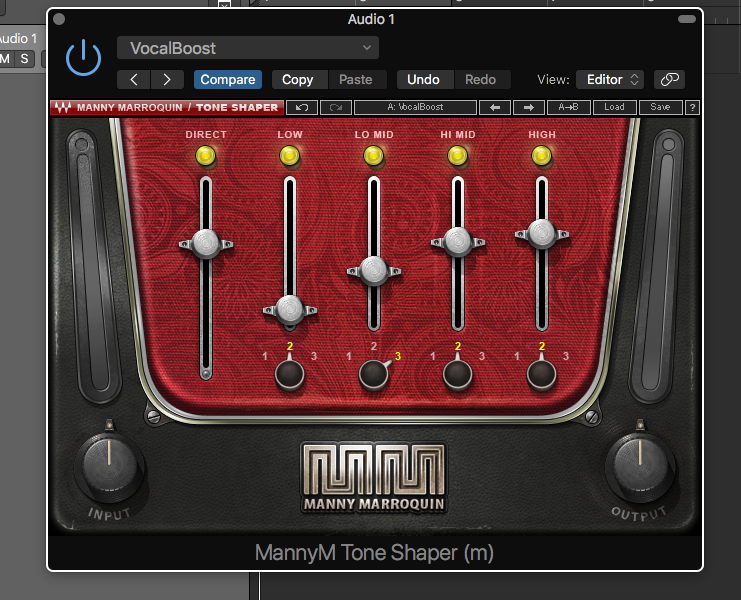The height and width of the screenshot is (600, 741).
Task: Solo Audio 1 track behind plugin window
Action: click(25, 59)
